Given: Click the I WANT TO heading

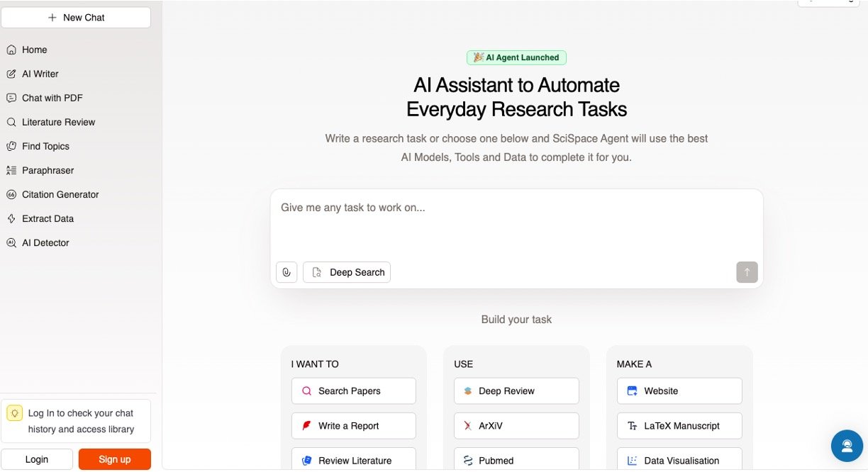Looking at the screenshot, I should coord(315,364).
